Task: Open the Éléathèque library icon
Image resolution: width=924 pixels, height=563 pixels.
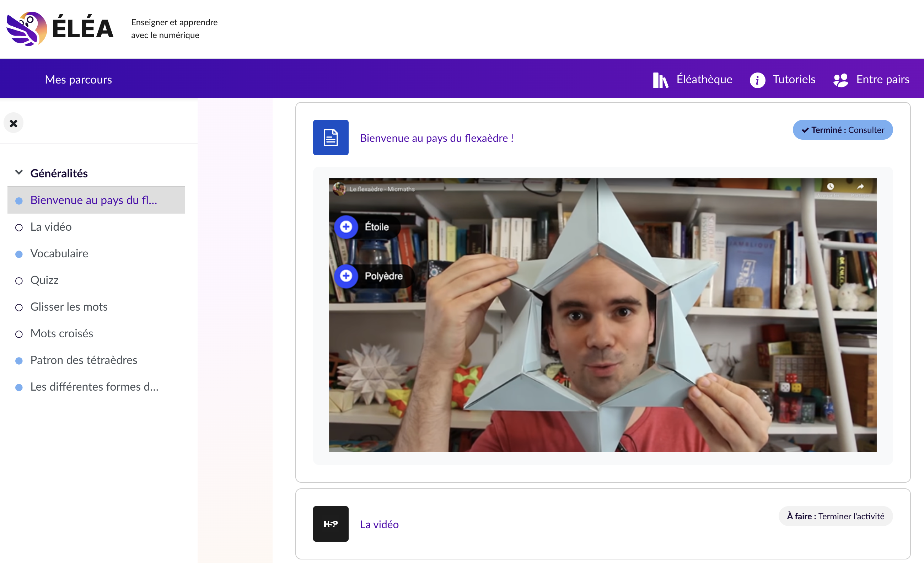Action: pyautogui.click(x=660, y=80)
